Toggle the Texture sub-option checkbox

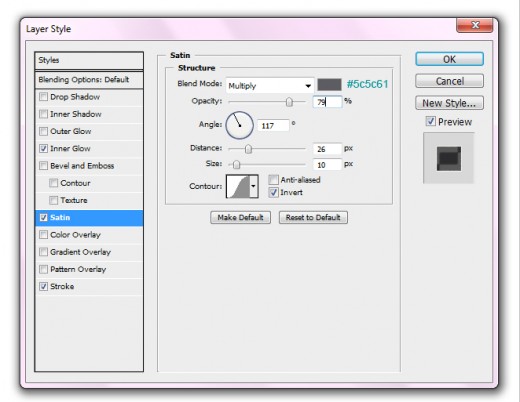pyautogui.click(x=53, y=200)
